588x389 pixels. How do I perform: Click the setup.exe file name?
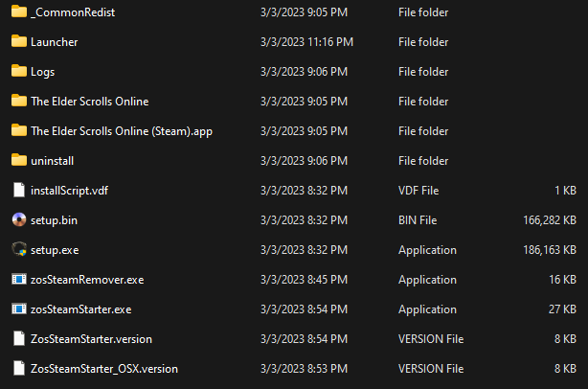click(x=55, y=250)
